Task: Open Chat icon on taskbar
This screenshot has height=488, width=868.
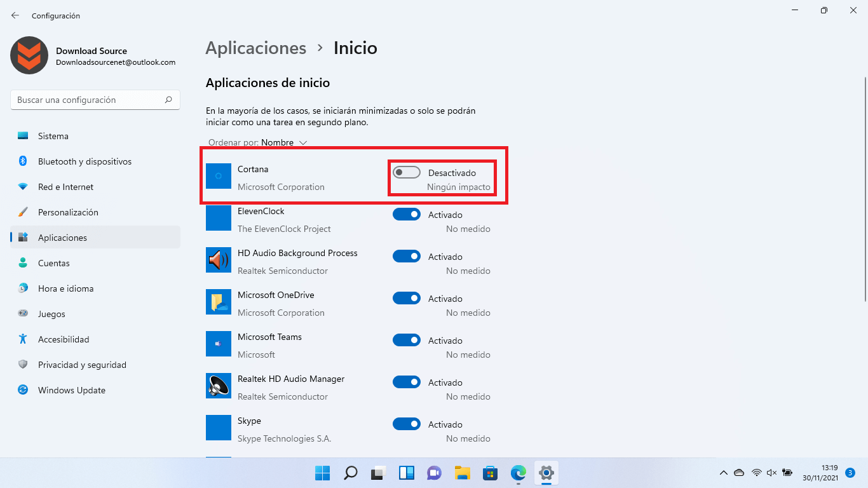Action: 435,473
